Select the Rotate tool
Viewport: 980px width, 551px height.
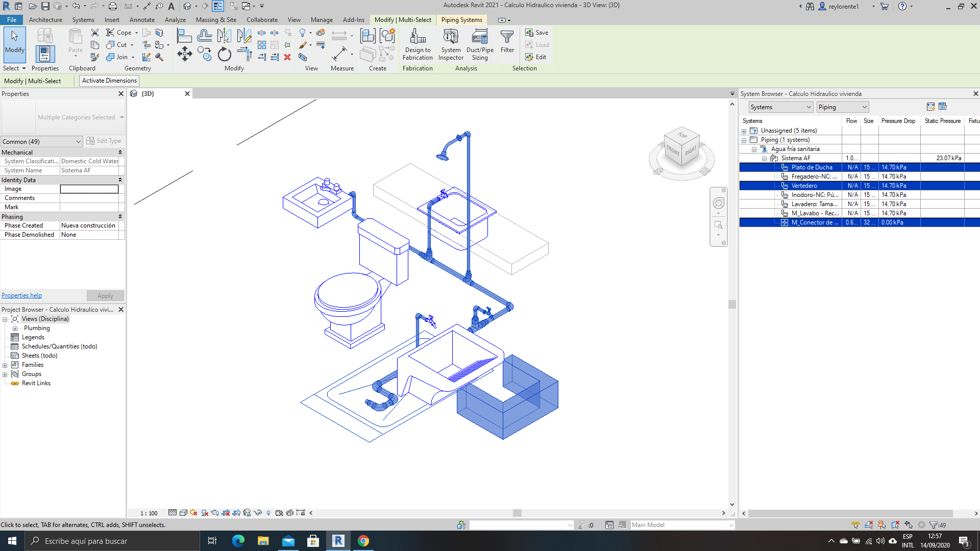pyautogui.click(x=225, y=55)
